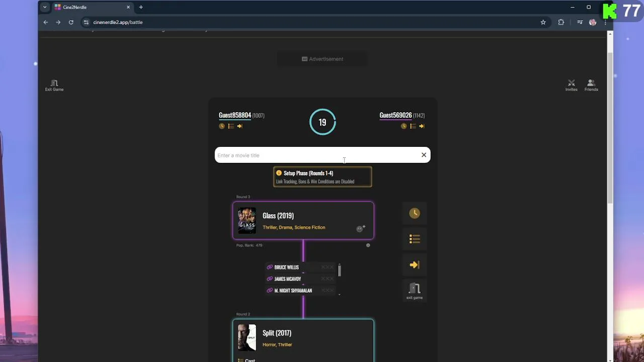Screen dimensions: 644x362
Task: Click the Split movie poster thumbnail
Action: tap(247, 337)
